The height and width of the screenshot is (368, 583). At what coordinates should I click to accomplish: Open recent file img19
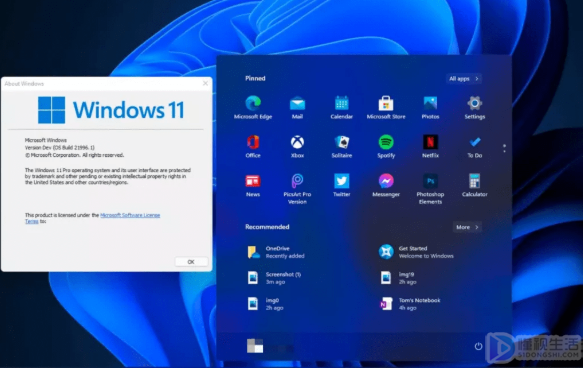(x=397, y=278)
